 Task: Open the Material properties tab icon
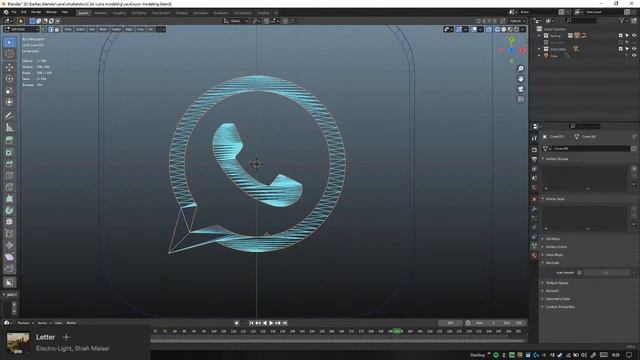click(534, 256)
